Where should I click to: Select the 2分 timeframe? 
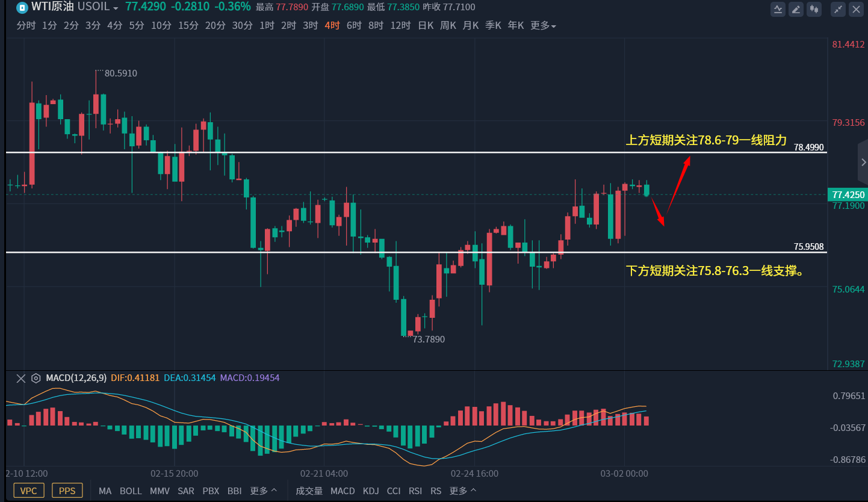(71, 25)
